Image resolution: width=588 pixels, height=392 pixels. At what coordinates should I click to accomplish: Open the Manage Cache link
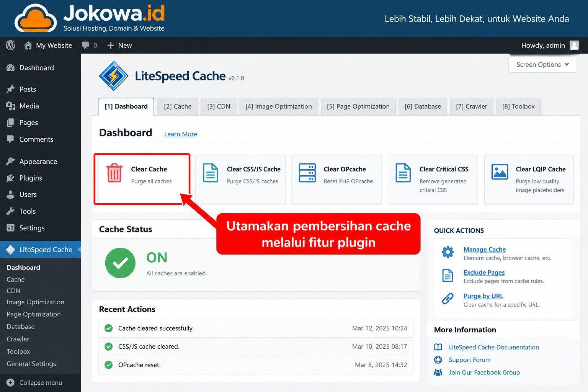[485, 250]
